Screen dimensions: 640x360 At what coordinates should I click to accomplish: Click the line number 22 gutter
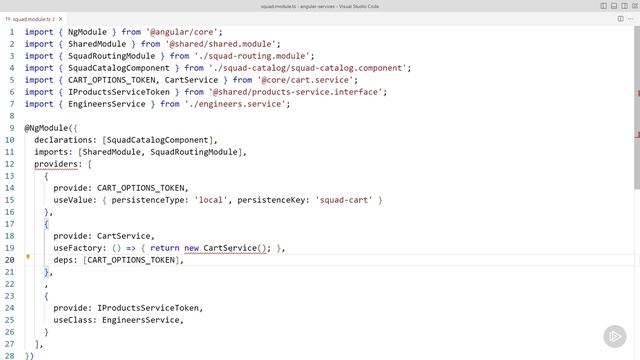point(9,284)
